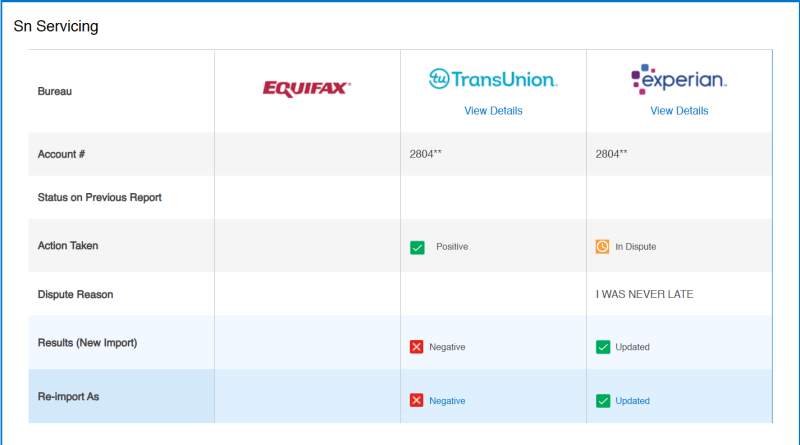Select the 'Sn Servicing' heading

(56, 26)
